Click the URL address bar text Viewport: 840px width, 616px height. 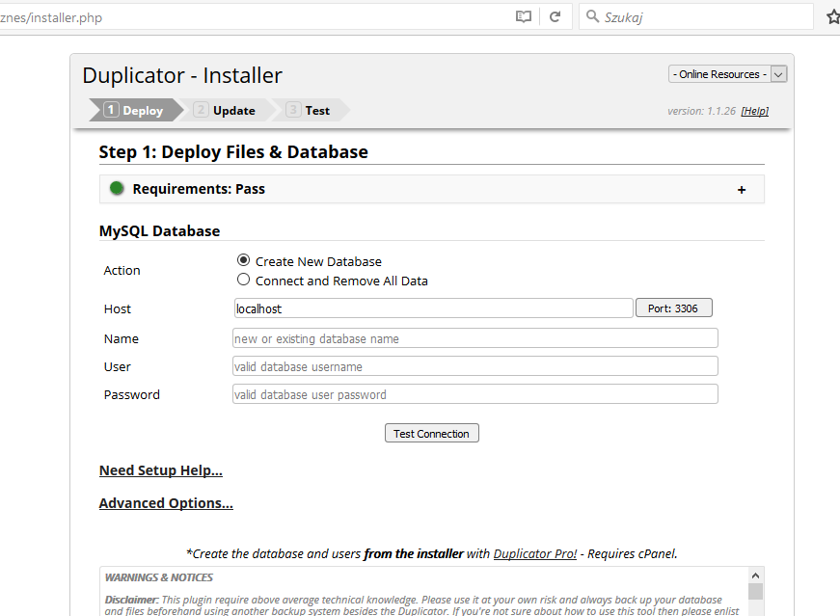(x=51, y=17)
